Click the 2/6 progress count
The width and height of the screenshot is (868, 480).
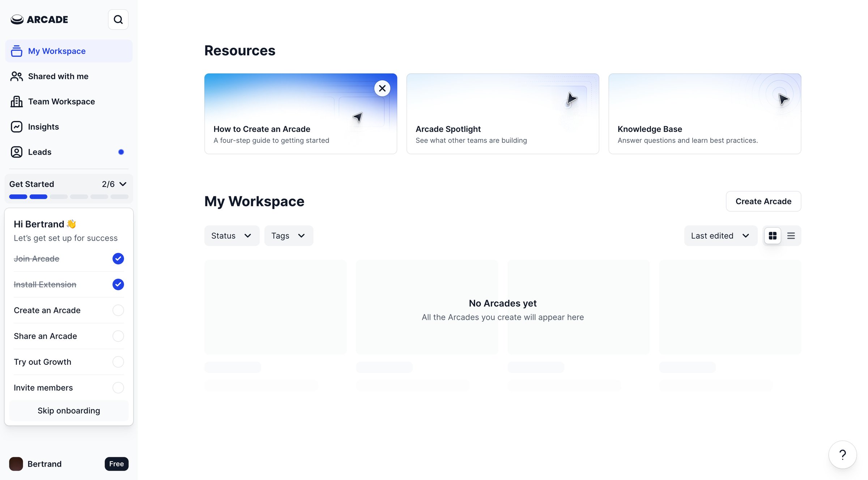(x=108, y=184)
